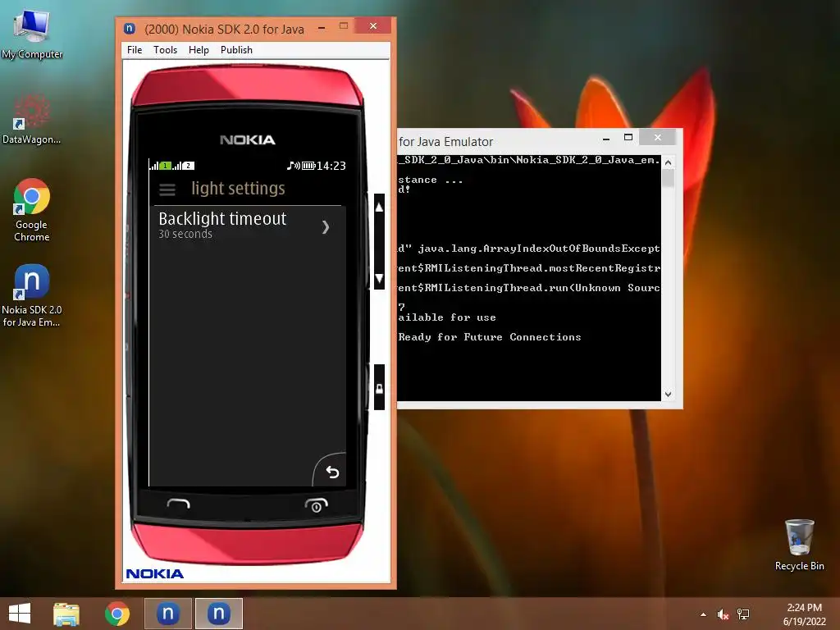Click SIM 1 signal indicator
The width and height of the screenshot is (840, 630).
point(160,166)
